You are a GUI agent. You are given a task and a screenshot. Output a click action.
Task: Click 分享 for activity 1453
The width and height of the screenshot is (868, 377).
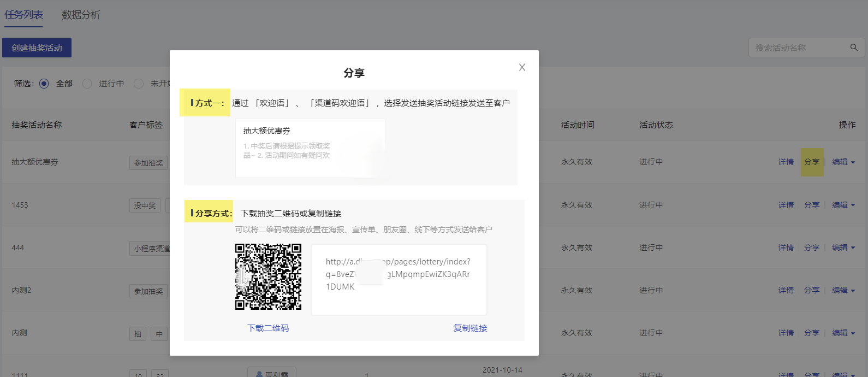coord(812,205)
